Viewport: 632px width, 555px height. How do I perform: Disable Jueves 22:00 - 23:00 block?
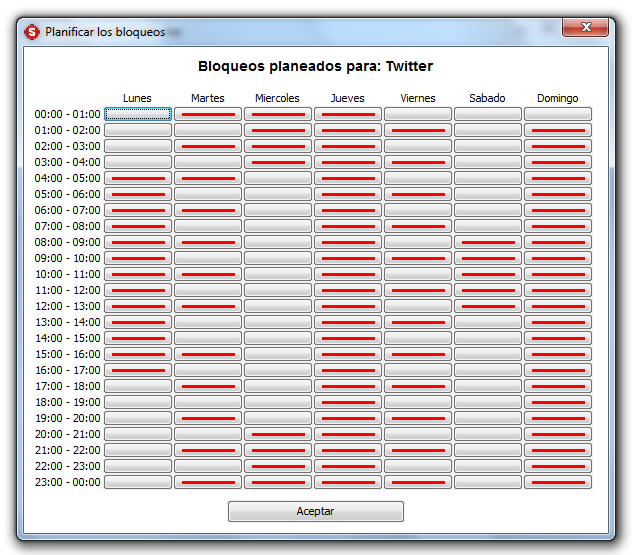click(348, 466)
